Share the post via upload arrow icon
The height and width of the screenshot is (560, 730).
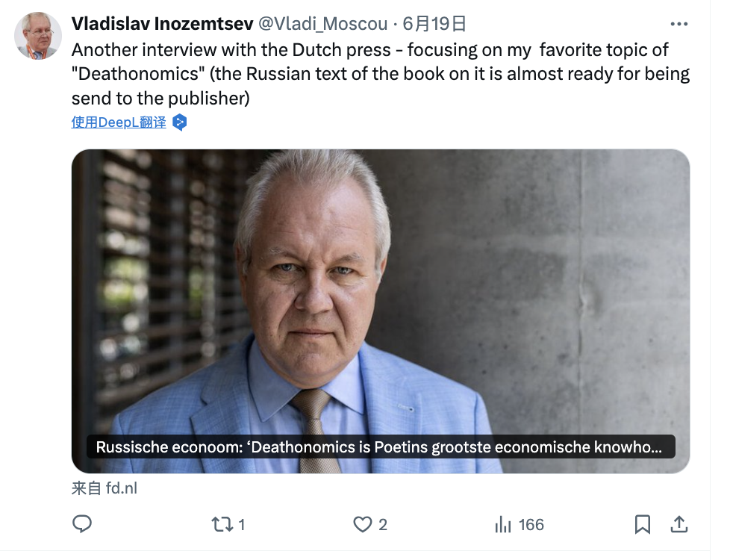(679, 524)
